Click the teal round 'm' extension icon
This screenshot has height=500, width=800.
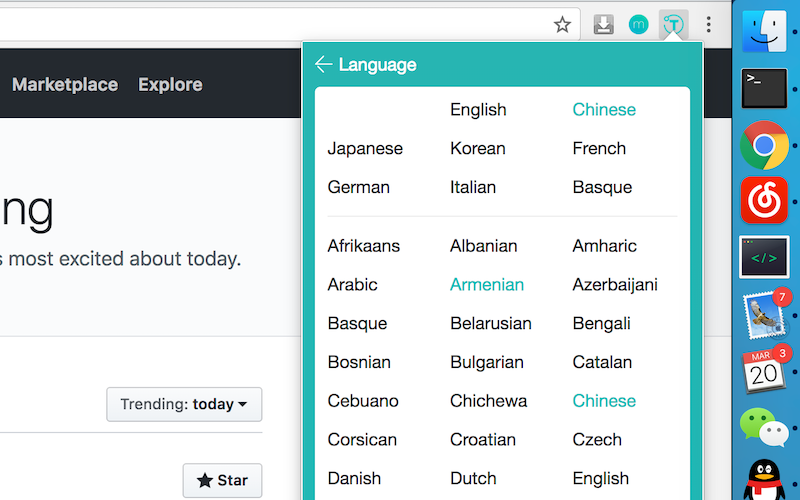point(638,24)
